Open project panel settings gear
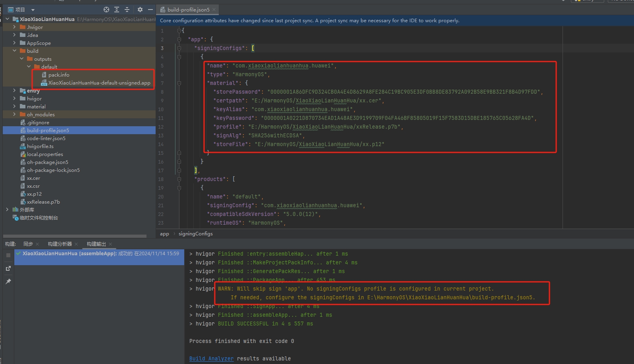The image size is (634, 364). (140, 10)
